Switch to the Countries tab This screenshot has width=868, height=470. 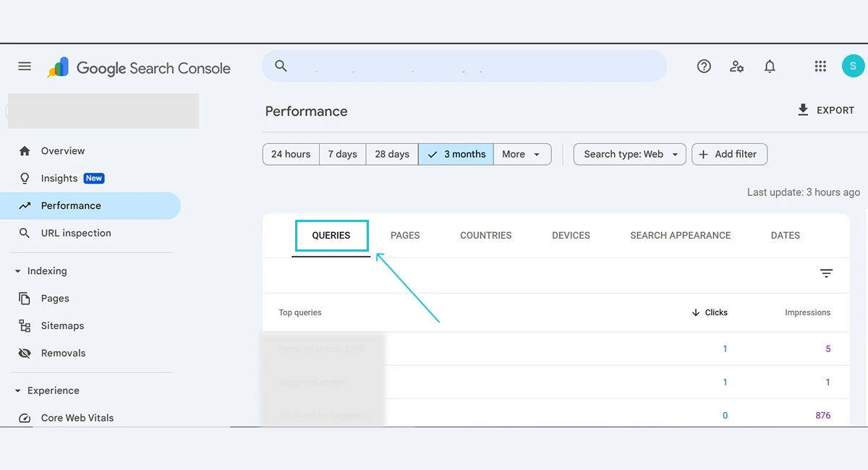tap(486, 236)
